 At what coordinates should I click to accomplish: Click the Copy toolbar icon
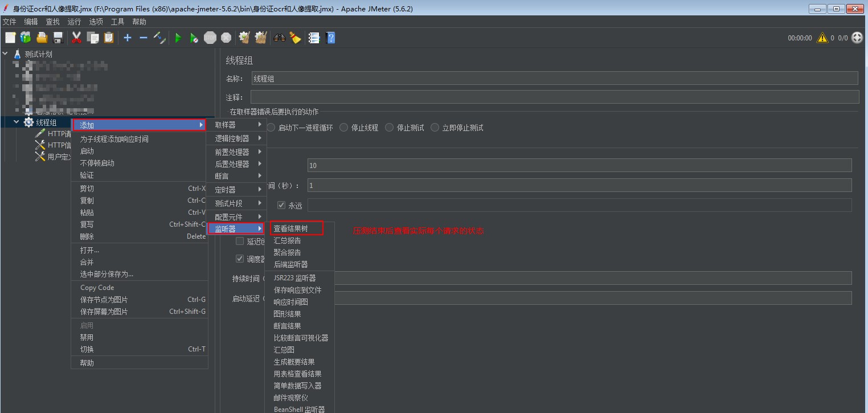point(93,38)
